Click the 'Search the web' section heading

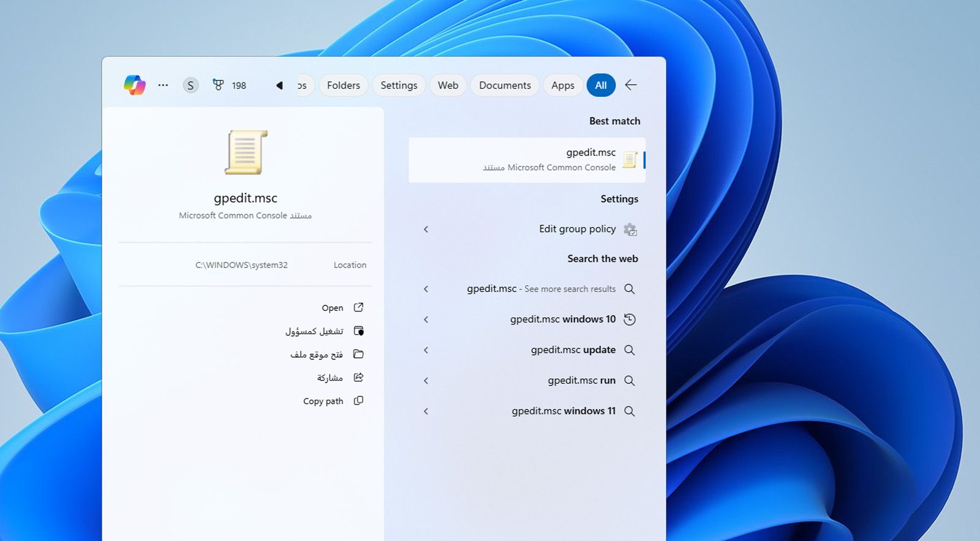tap(603, 259)
